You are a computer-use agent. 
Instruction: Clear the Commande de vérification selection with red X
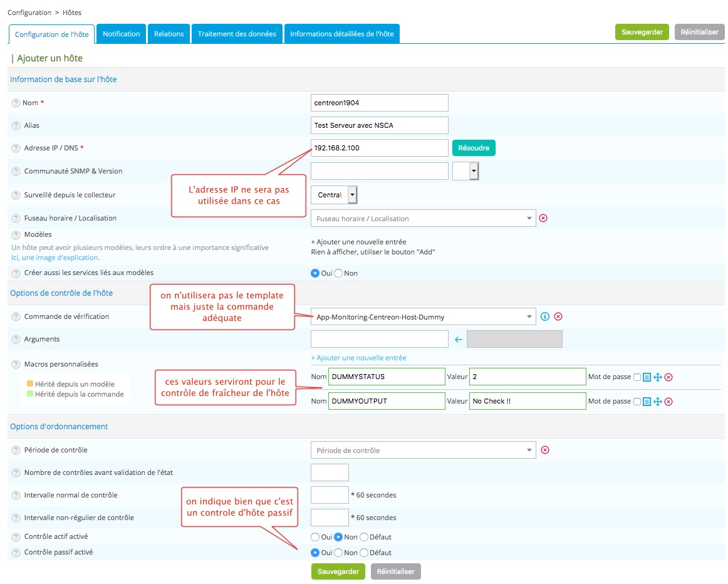tap(558, 316)
